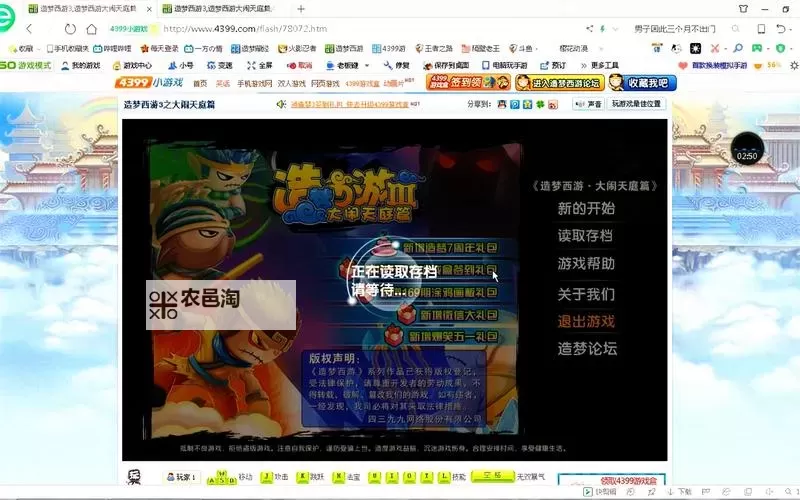
Task: Click 电脑玩手游 in the toolbar
Action: point(505,65)
